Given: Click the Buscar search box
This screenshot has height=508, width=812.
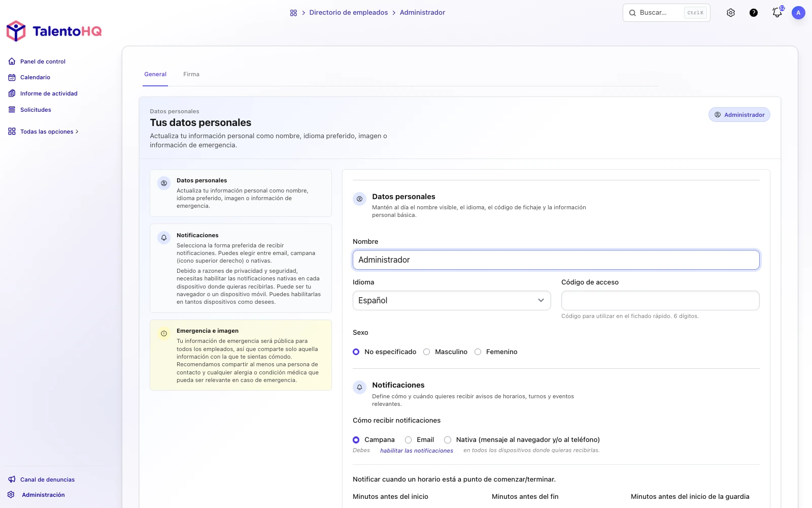Looking at the screenshot, I should [666, 13].
